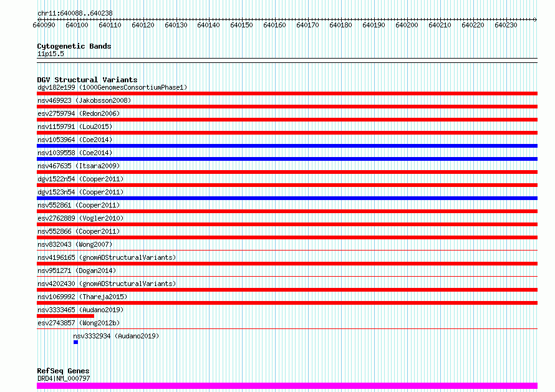Click ruler position 640120
Screen dimensions: 555x392
point(143,25)
